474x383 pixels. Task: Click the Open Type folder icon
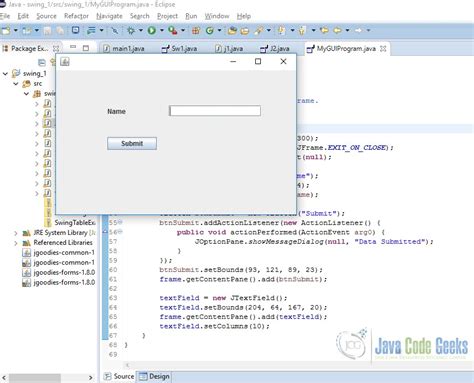232,31
